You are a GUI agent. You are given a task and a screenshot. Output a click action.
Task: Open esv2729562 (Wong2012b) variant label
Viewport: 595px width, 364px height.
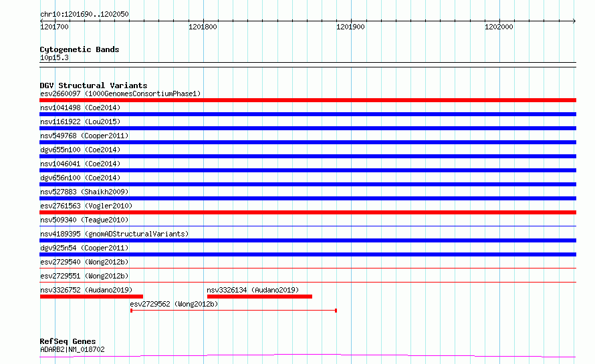point(174,304)
